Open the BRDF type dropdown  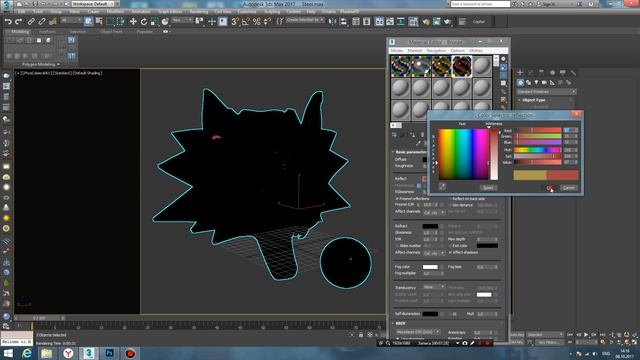(x=418, y=332)
